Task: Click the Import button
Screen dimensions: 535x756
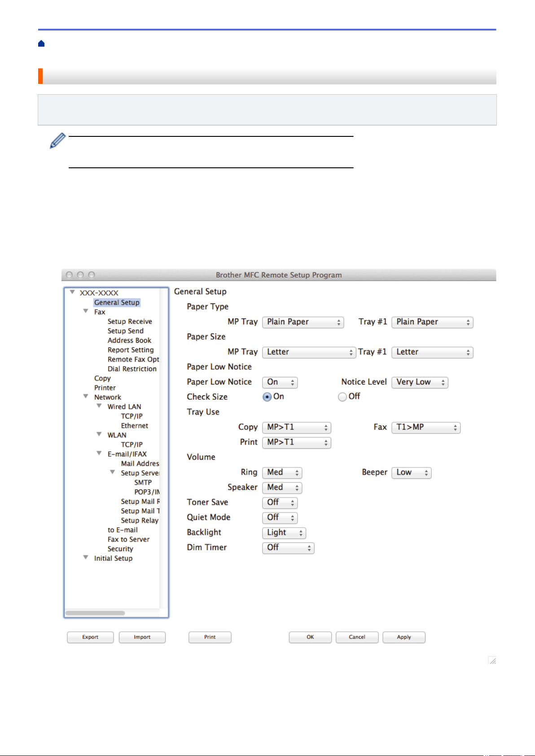Action: (142, 637)
